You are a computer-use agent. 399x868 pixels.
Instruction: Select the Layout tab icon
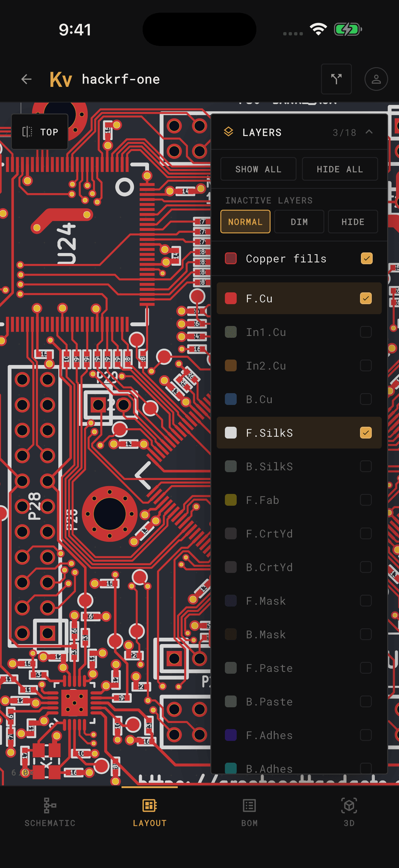pyautogui.click(x=149, y=806)
